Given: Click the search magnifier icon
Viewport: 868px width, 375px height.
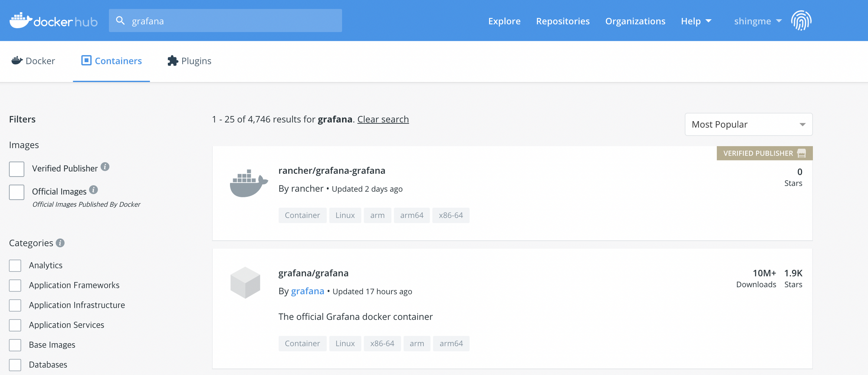Looking at the screenshot, I should [x=120, y=20].
